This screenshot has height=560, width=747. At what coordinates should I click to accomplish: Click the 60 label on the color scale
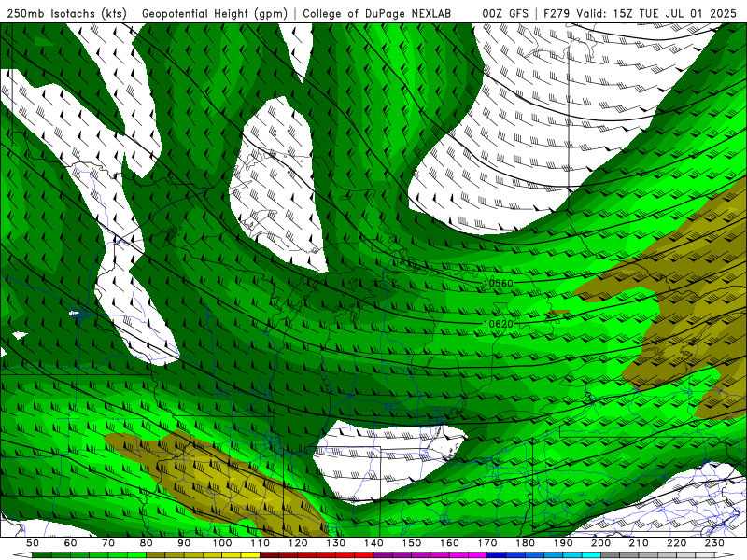pyautogui.click(x=71, y=543)
